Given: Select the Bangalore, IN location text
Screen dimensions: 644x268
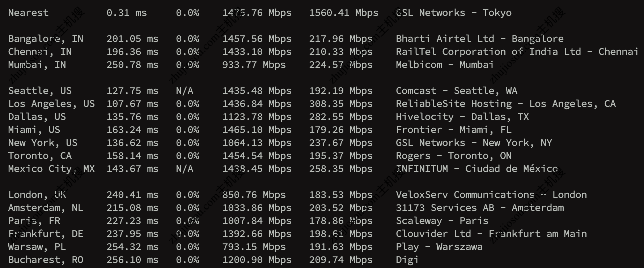Looking at the screenshot, I should (x=46, y=39).
